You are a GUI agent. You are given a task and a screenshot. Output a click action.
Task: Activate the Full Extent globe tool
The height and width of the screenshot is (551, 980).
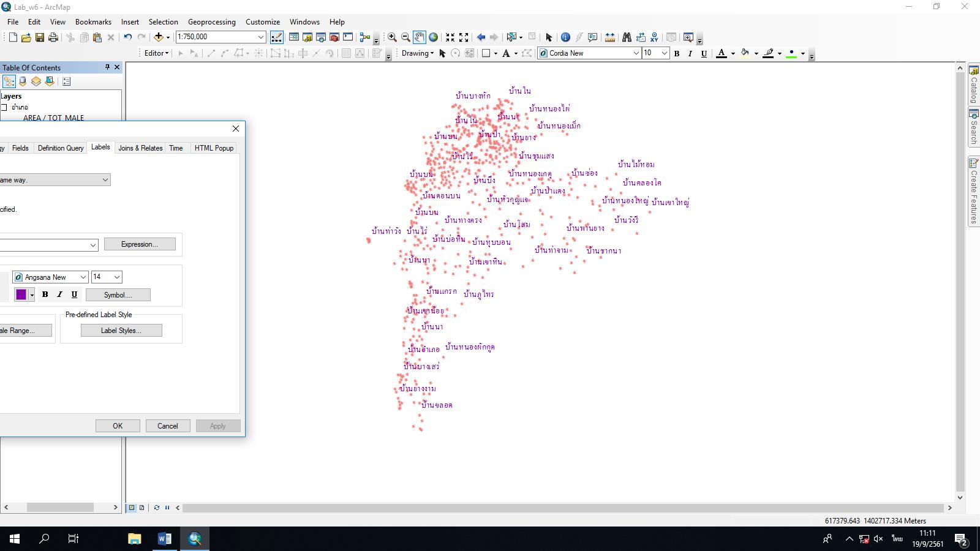(433, 37)
